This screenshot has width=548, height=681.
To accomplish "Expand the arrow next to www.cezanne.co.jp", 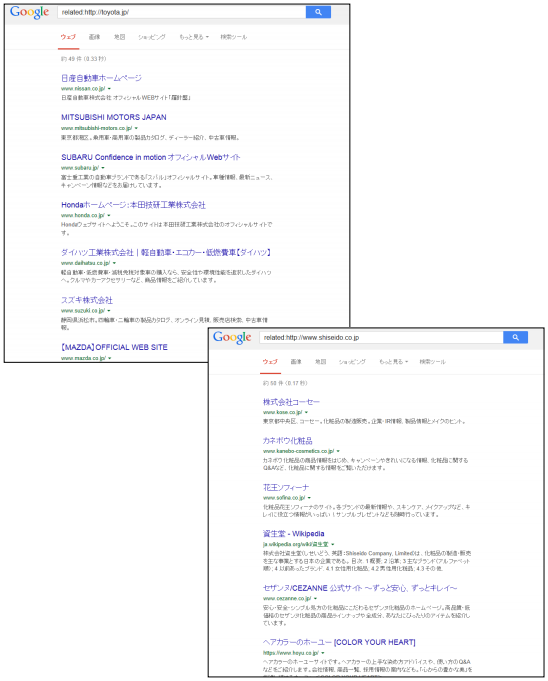I will [315, 598].
